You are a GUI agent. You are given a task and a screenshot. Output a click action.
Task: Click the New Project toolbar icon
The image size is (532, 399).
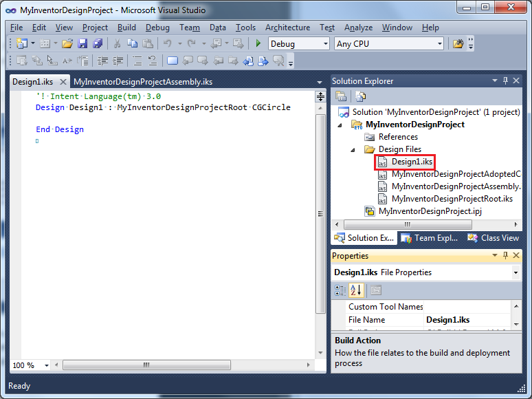point(22,43)
